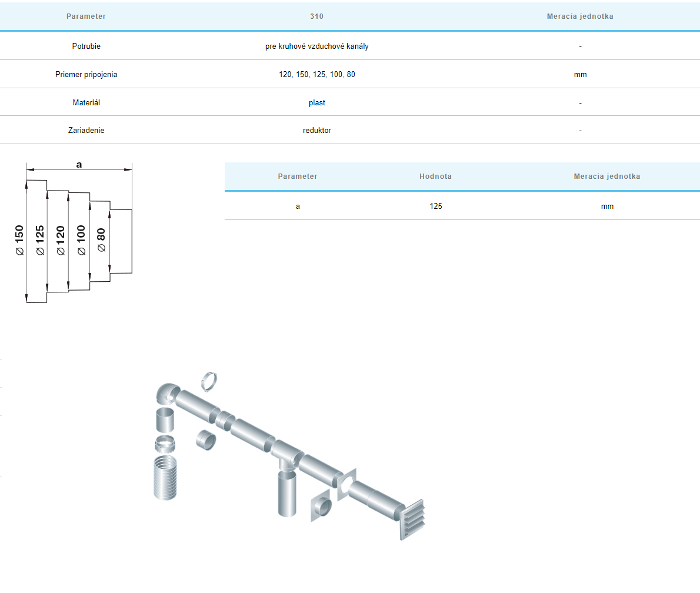Viewport: 700px width, 593px height.
Task: Click the 'a' dimension label above the drawing
Action: coord(79,165)
